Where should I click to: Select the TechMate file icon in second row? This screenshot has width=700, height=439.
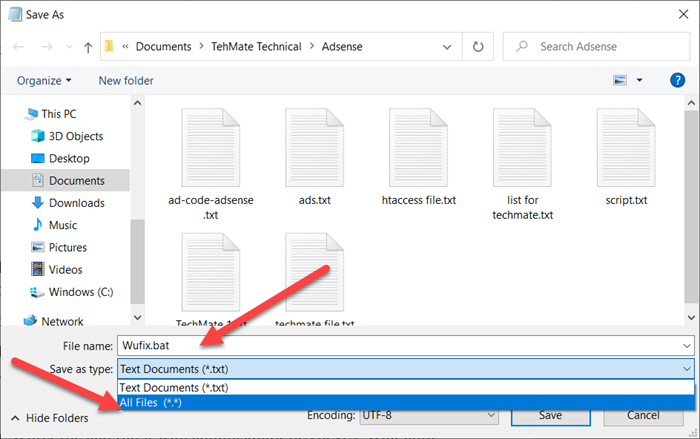pos(211,272)
